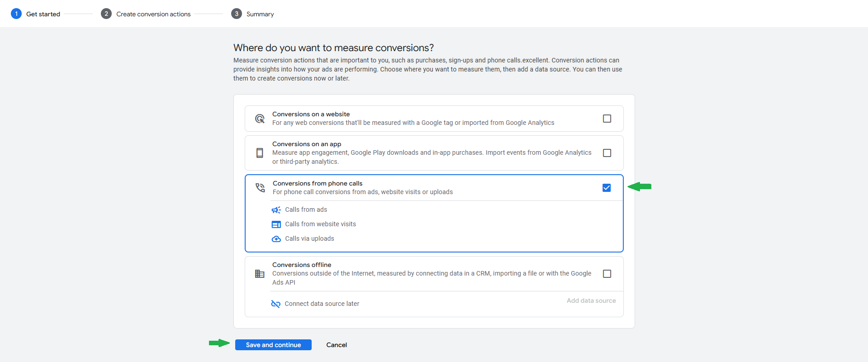The width and height of the screenshot is (868, 362).
Task: Click the Calls from ads megaphone icon
Action: (276, 210)
